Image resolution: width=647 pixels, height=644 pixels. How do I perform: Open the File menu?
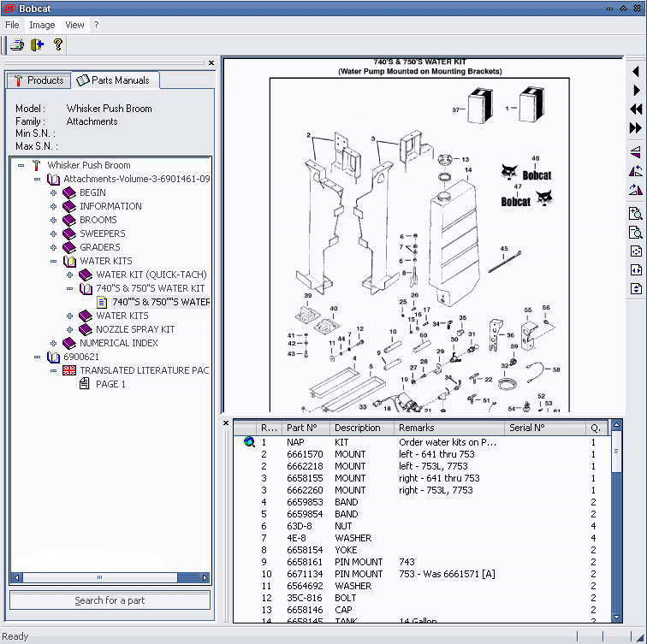(12, 25)
